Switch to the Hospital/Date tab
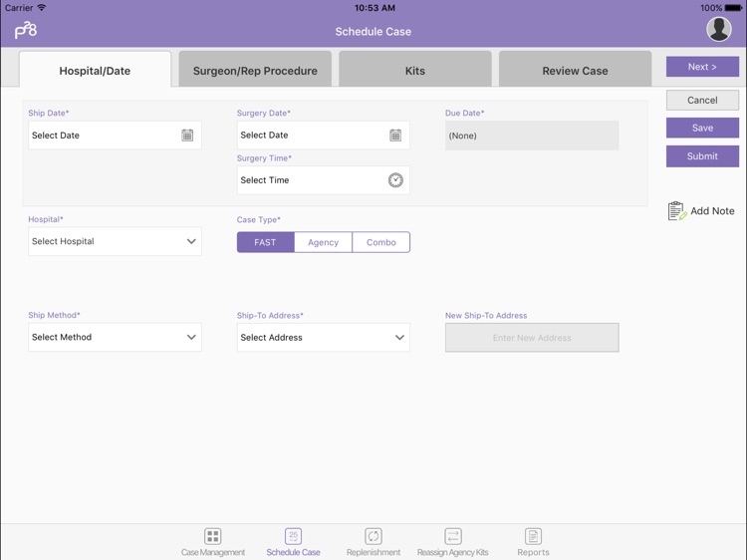The image size is (747, 560). point(95,69)
